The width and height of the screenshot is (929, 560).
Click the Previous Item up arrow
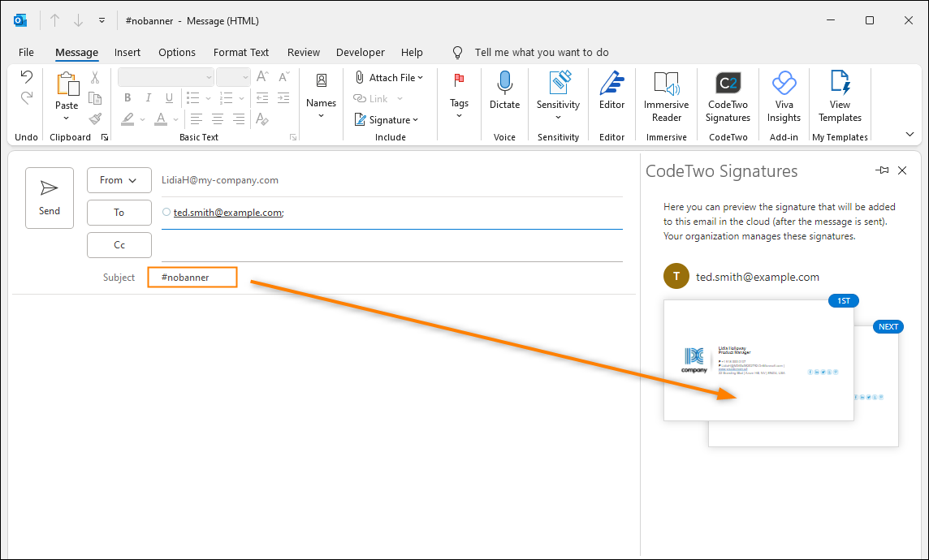coord(55,21)
